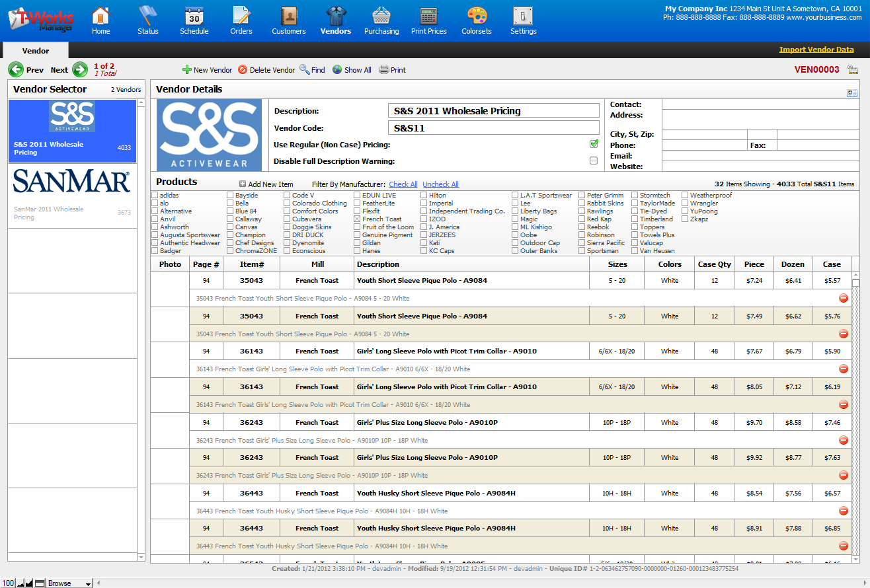The height and width of the screenshot is (588, 870).
Task: Delete the 36243 item priced $9.70
Action: pyautogui.click(x=844, y=440)
